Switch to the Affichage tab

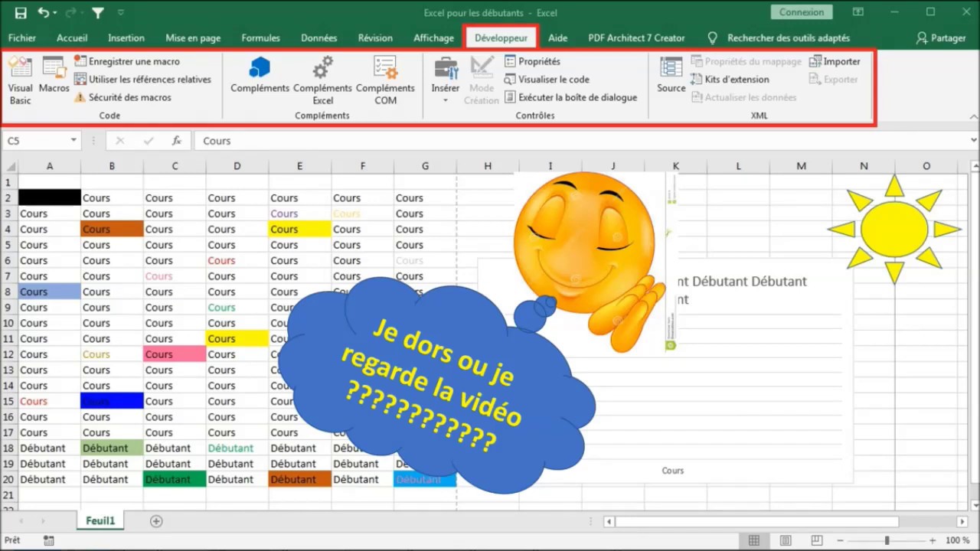(x=434, y=38)
